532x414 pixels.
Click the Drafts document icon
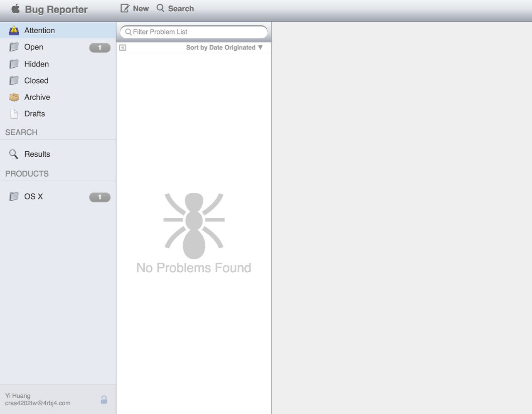coord(14,114)
